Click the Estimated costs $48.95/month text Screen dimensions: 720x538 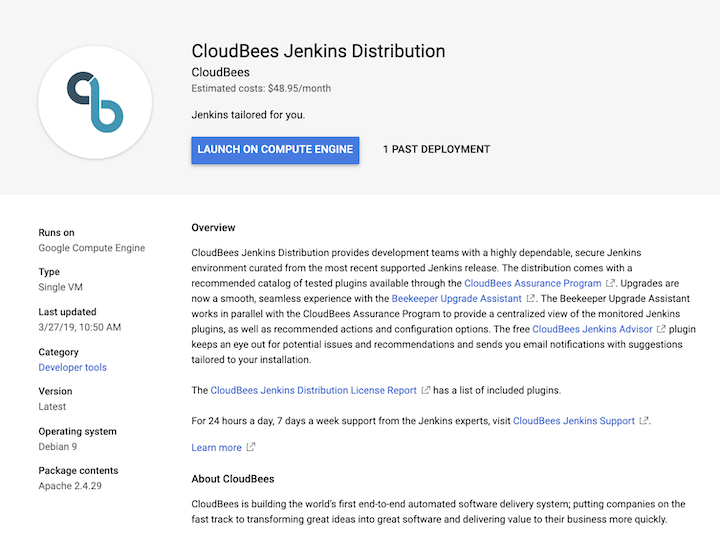pos(261,88)
